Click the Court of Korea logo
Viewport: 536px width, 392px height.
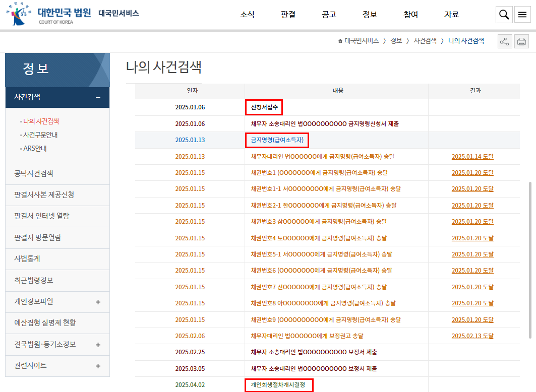pos(49,15)
